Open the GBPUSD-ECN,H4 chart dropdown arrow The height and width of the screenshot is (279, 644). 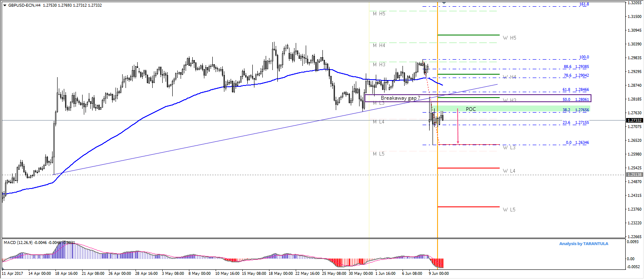[x=5, y=5]
